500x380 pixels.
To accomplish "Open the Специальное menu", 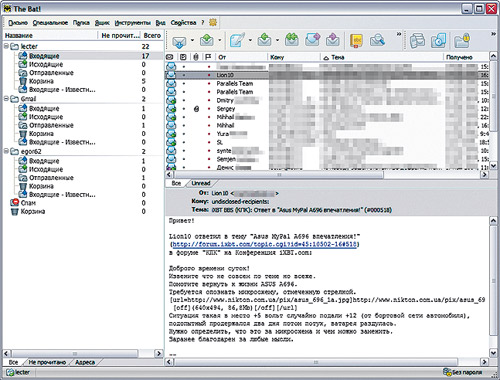I will 50,23.
